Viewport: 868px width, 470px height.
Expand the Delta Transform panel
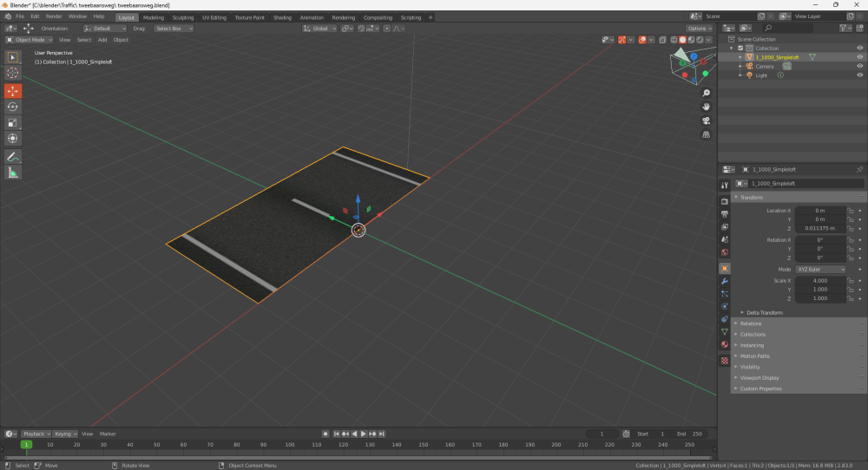click(764, 312)
